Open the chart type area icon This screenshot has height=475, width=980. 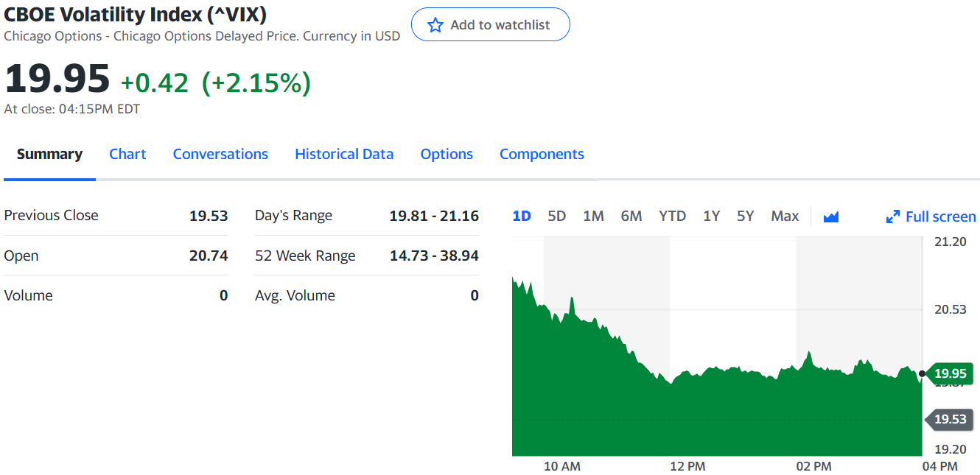coord(831,217)
